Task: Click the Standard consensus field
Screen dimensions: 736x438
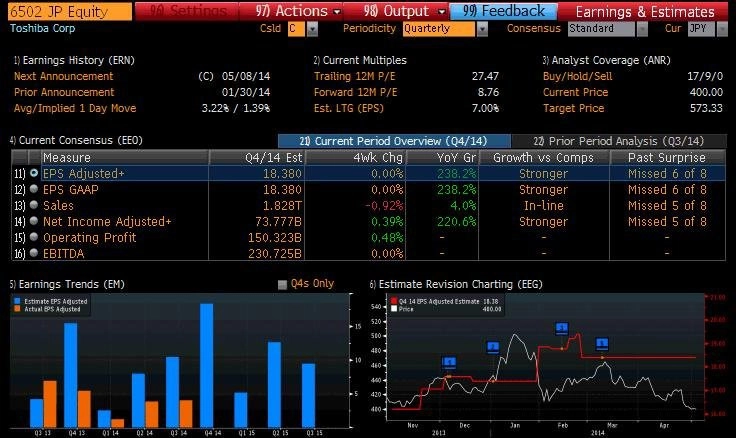Action: click(x=601, y=29)
